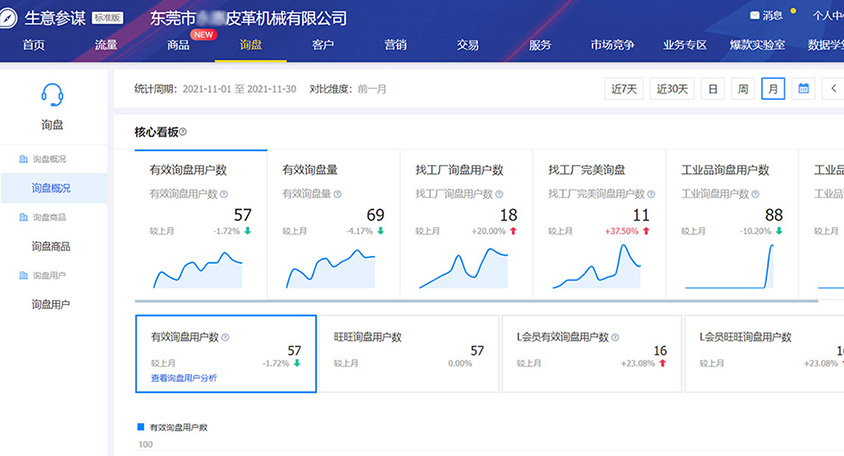Click the 询盘商品 section icon in sidebar
The width and height of the screenshot is (844, 456).
[23, 217]
